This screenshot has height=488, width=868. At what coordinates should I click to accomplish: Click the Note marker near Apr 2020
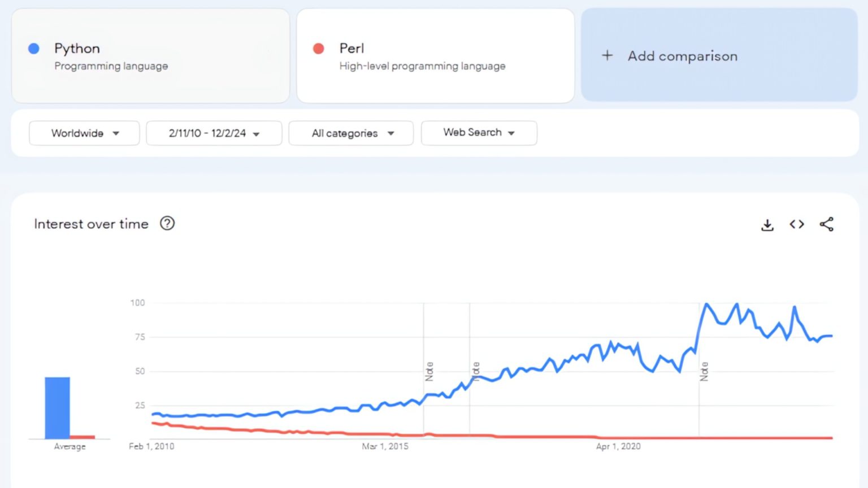pos(704,372)
